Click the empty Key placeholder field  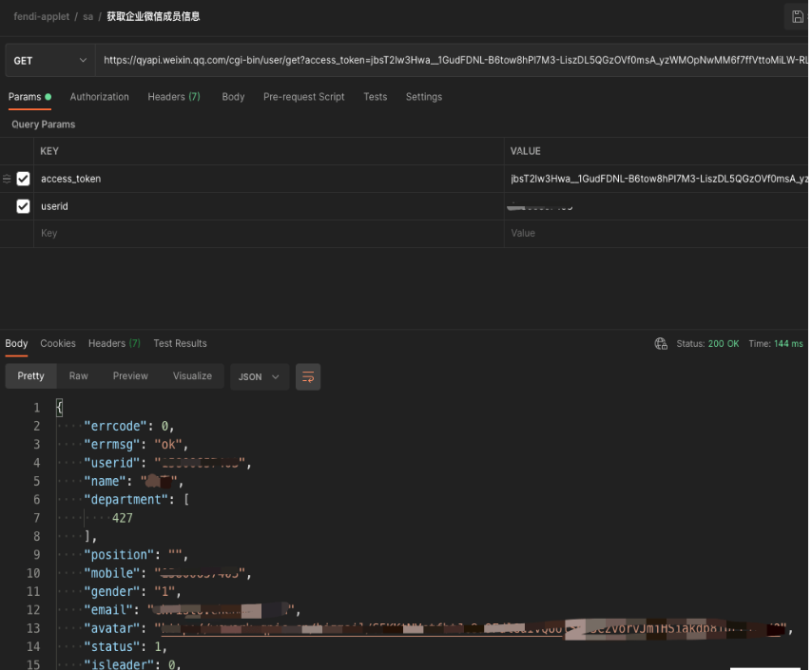[x=269, y=234]
